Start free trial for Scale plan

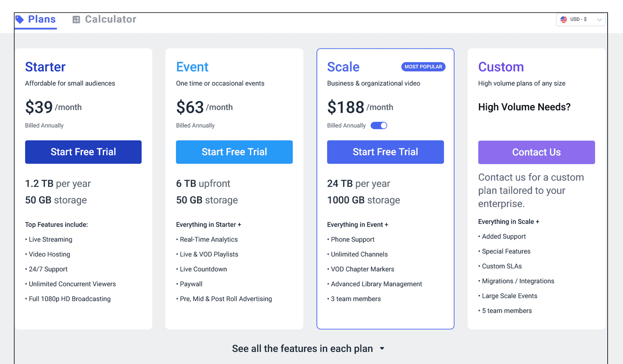pyautogui.click(x=385, y=152)
